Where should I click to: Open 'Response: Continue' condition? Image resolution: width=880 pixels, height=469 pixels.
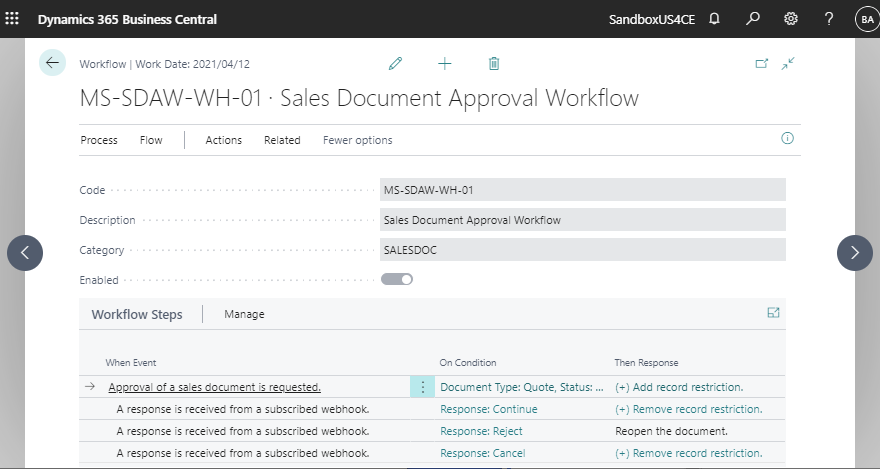tap(489, 409)
